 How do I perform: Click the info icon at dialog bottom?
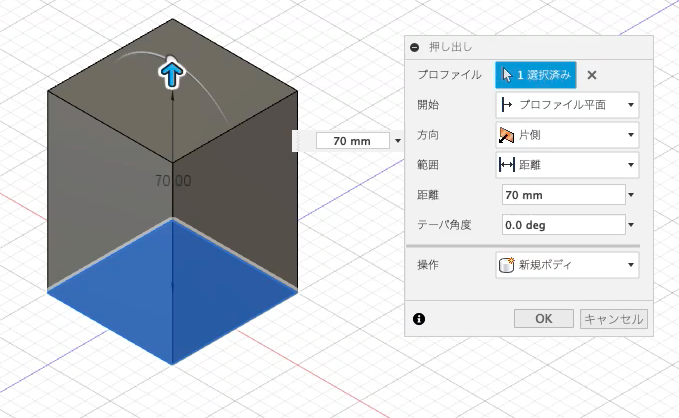(419, 319)
